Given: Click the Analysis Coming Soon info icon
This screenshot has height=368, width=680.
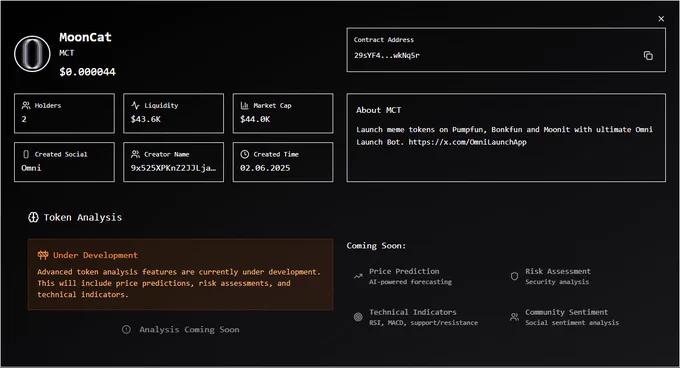Looking at the screenshot, I should [126, 329].
